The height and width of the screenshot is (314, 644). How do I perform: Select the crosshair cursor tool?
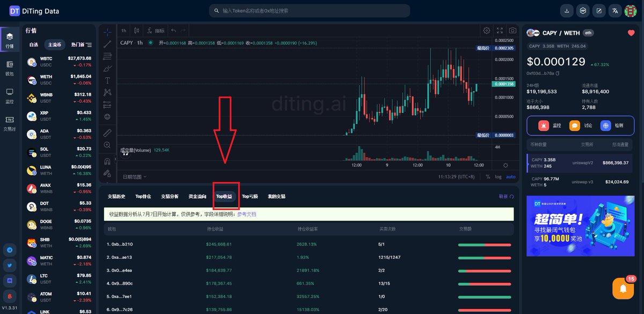pyautogui.click(x=107, y=32)
